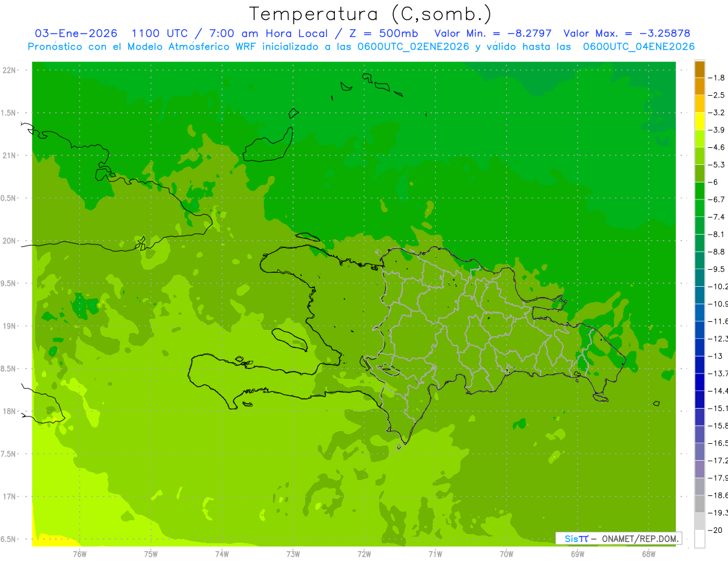Click the '-6' colorbar label
The height and width of the screenshot is (562, 728).
714,182
